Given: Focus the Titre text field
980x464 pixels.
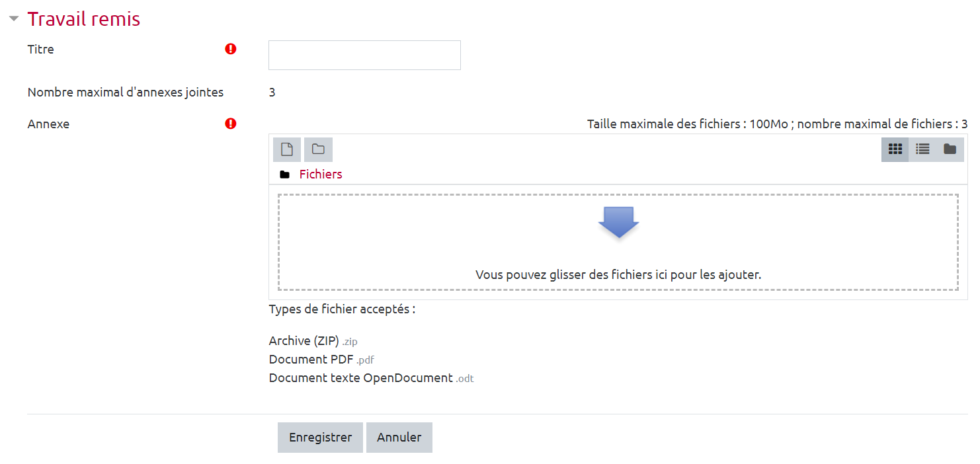Looking at the screenshot, I should coord(364,55).
